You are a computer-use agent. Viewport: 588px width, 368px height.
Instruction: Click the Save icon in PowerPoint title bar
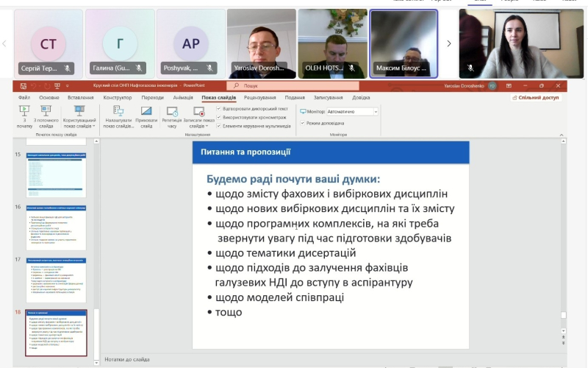[x=24, y=86]
